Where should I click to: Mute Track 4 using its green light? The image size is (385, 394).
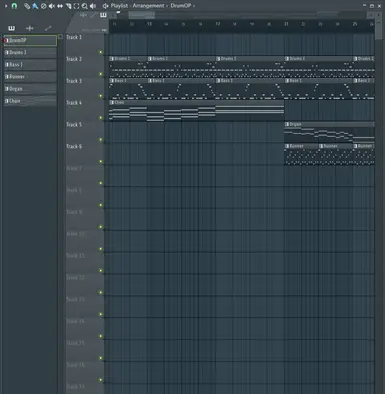101,118
